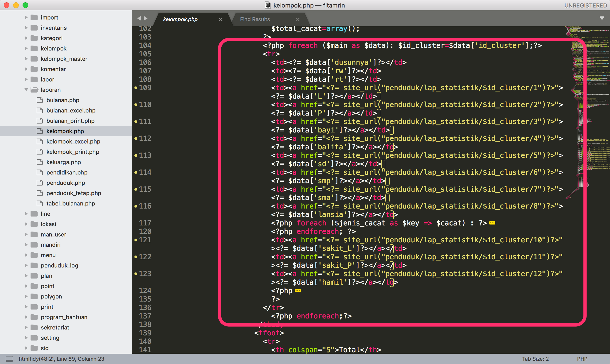Open the tab overflow chevron at top right
The width and height of the screenshot is (610, 364).
tap(602, 18)
